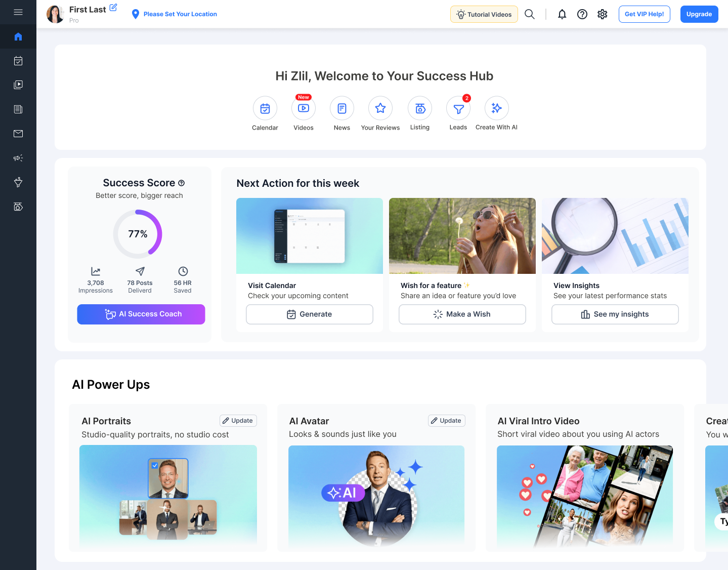728x570 pixels.
Task: Open the Videos shortcut with New badge
Action: point(304,108)
